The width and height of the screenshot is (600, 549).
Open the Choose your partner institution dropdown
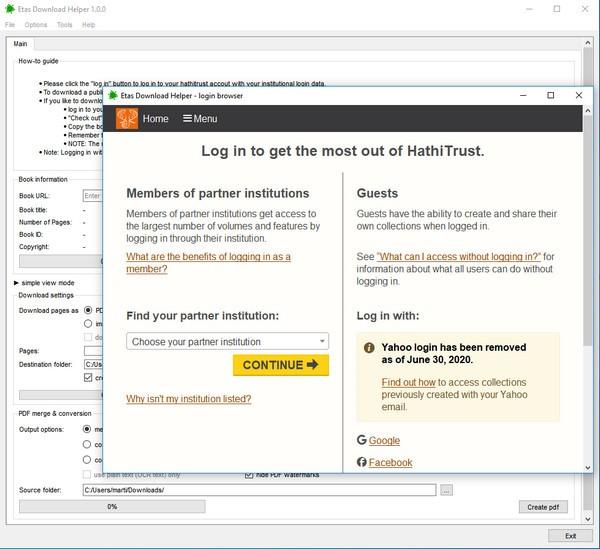click(227, 341)
